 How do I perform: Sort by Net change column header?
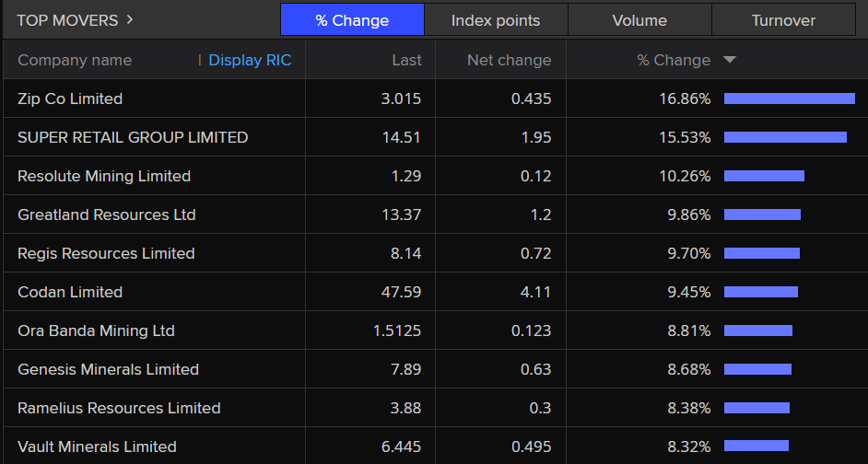click(510, 60)
